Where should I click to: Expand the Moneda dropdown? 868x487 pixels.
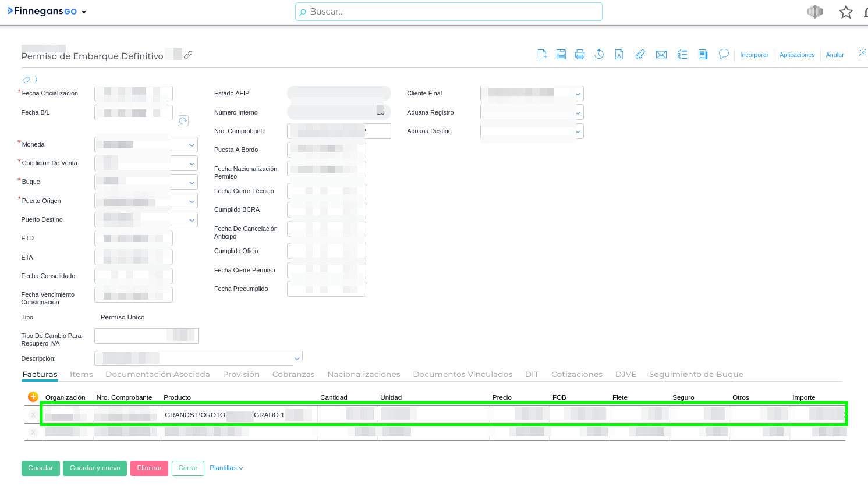(192, 145)
